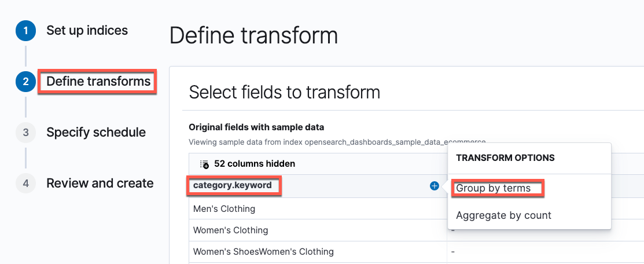Go to Set up indices step
Screen dimensions: 644x264
click(x=87, y=31)
